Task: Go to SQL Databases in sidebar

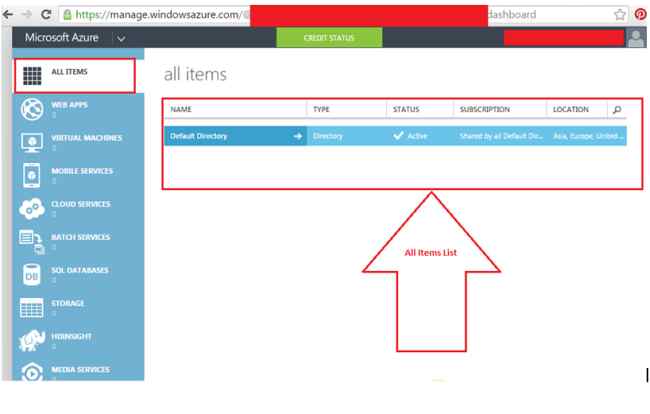Action: pyautogui.click(x=80, y=271)
